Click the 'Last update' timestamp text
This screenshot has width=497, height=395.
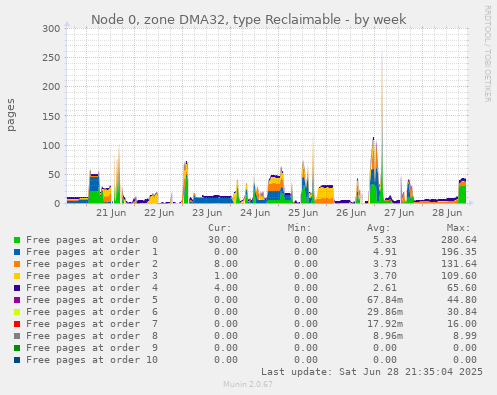click(372, 372)
